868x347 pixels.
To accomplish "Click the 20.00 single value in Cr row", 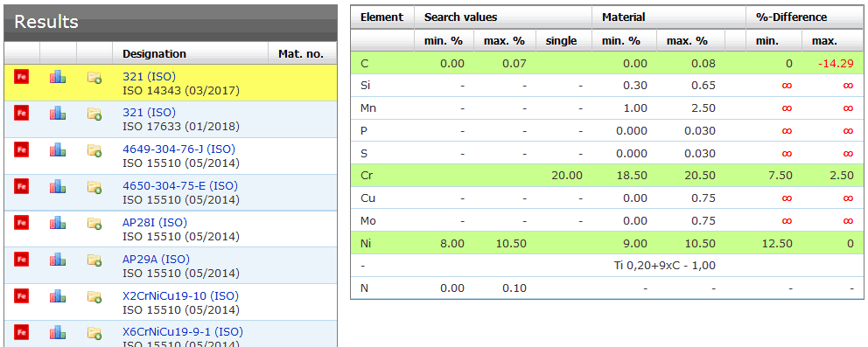I will pos(567,176).
